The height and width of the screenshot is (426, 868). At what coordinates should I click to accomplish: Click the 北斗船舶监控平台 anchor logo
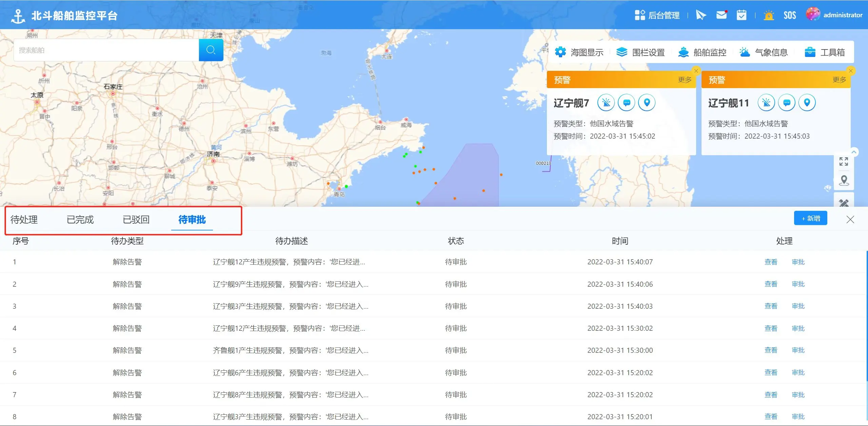(x=18, y=16)
